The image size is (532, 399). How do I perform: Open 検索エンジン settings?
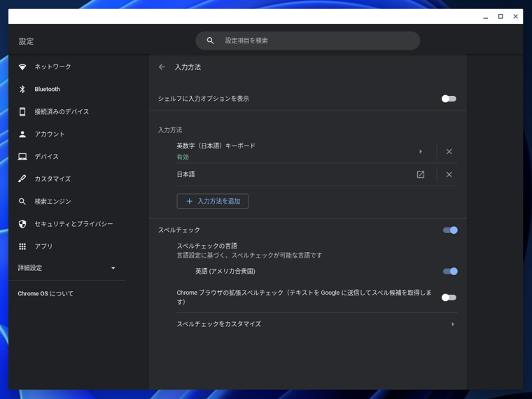[x=52, y=202]
